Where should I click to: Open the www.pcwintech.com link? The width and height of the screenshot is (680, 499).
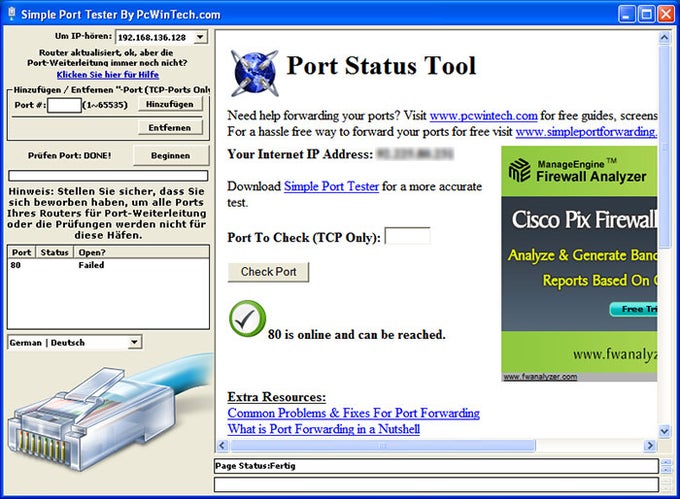[x=484, y=116]
